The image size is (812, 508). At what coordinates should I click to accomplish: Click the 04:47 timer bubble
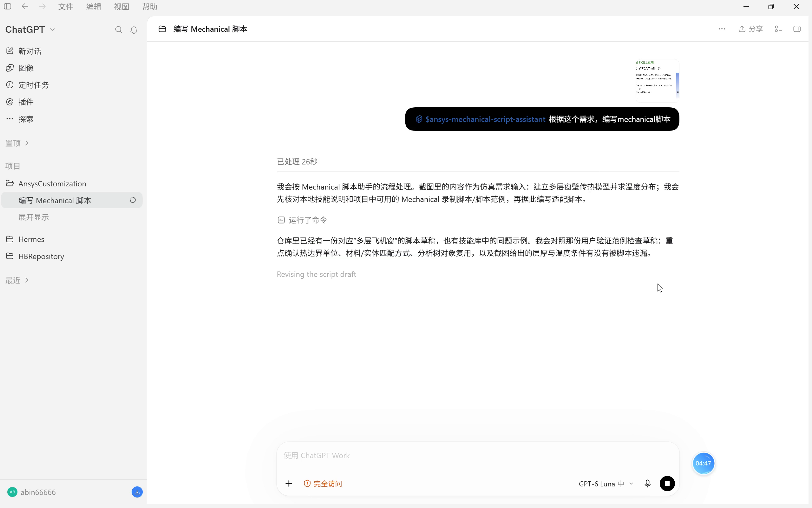703,463
